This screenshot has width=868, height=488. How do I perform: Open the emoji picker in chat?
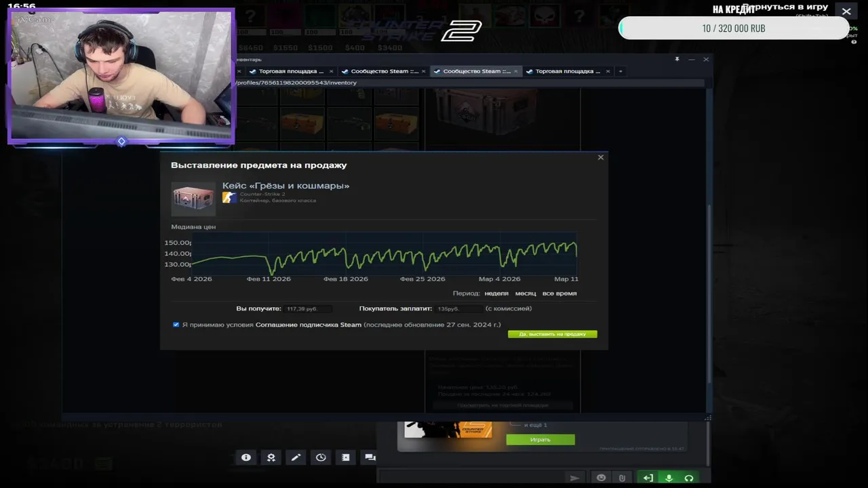coord(601,478)
